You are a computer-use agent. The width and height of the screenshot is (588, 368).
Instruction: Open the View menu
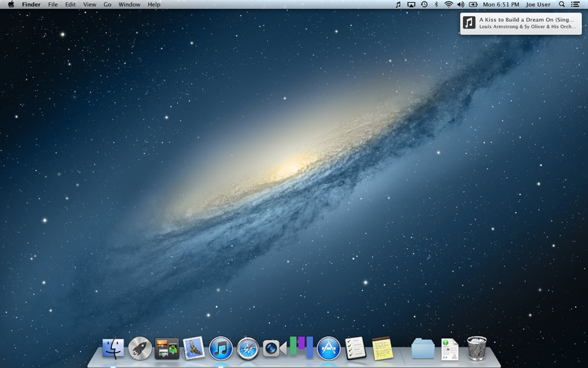click(x=90, y=4)
